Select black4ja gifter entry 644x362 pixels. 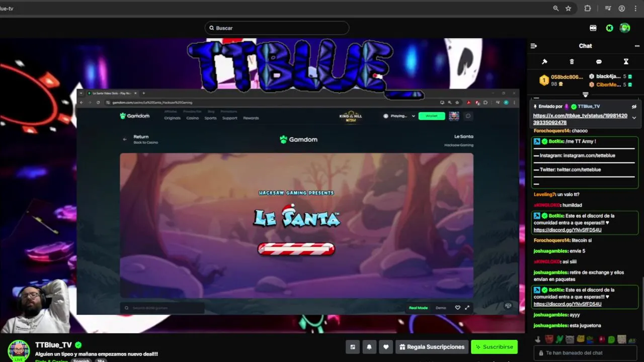[610, 76]
